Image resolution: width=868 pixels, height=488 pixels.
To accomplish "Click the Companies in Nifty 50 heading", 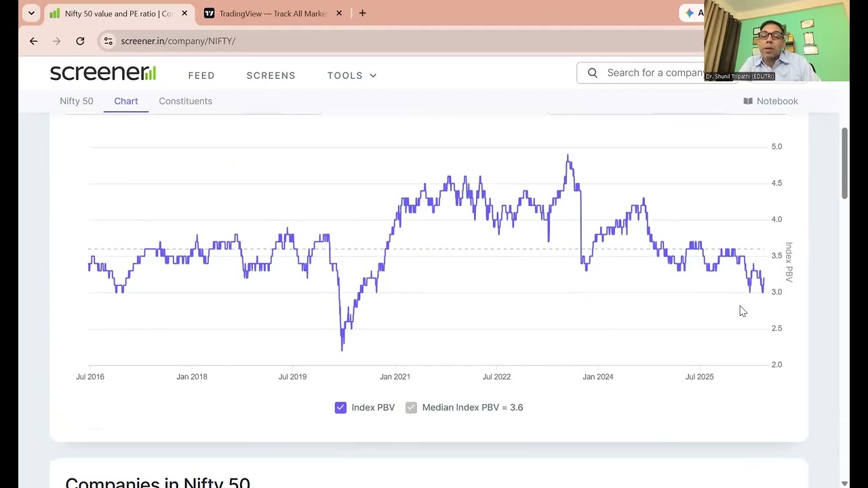I will pyautogui.click(x=157, y=483).
